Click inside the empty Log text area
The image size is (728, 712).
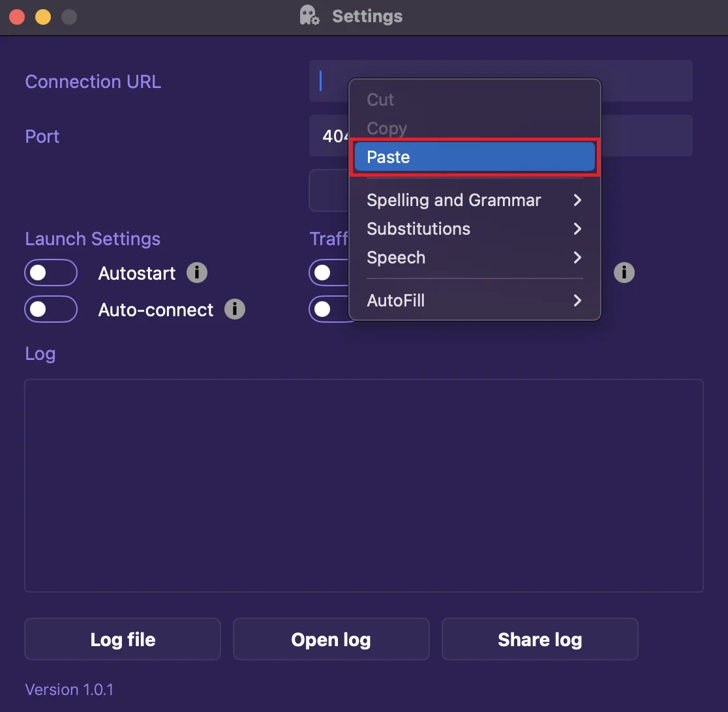click(363, 486)
